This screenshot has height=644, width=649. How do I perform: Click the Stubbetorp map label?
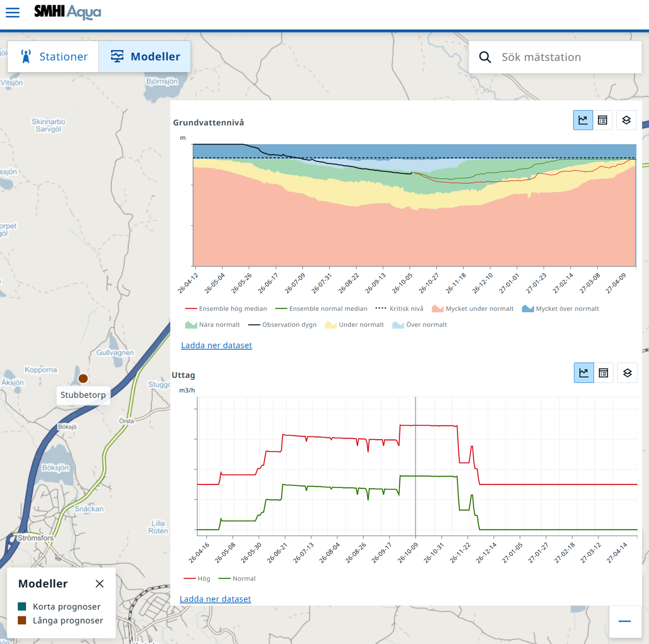pyautogui.click(x=83, y=395)
